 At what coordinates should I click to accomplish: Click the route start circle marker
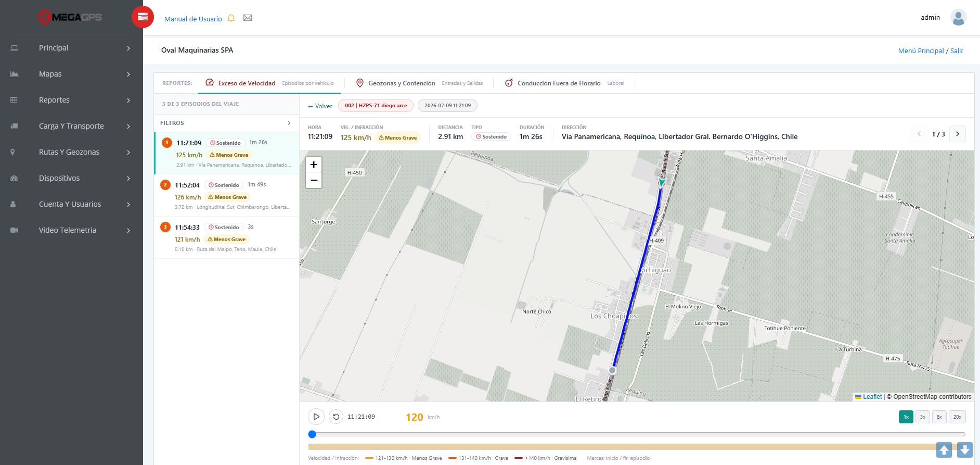[612, 370]
